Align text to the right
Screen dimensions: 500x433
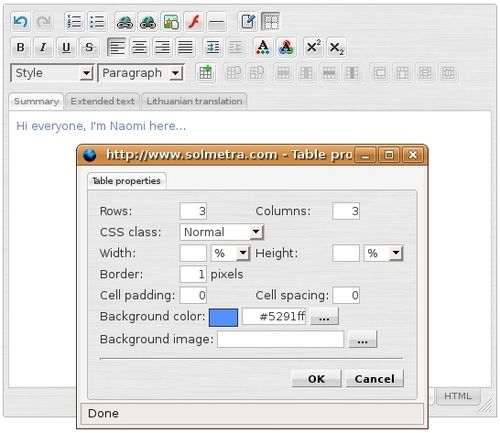163,47
